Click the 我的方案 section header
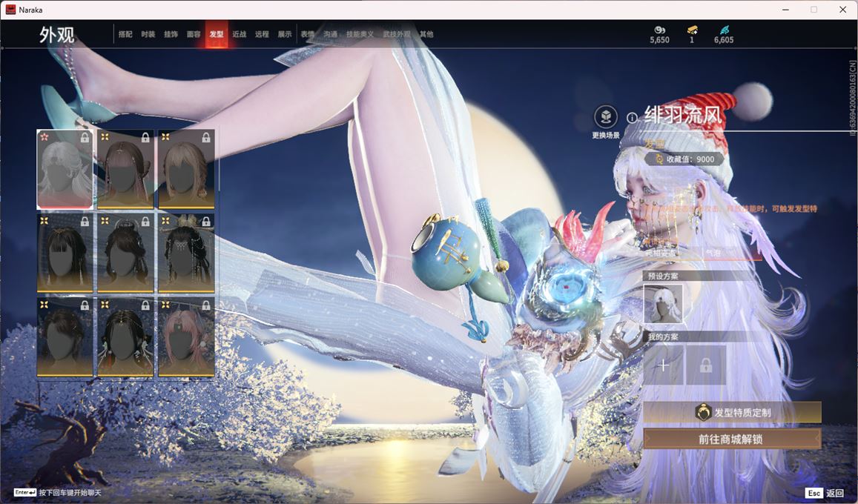Screen dimensions: 858x504 [x=663, y=336]
